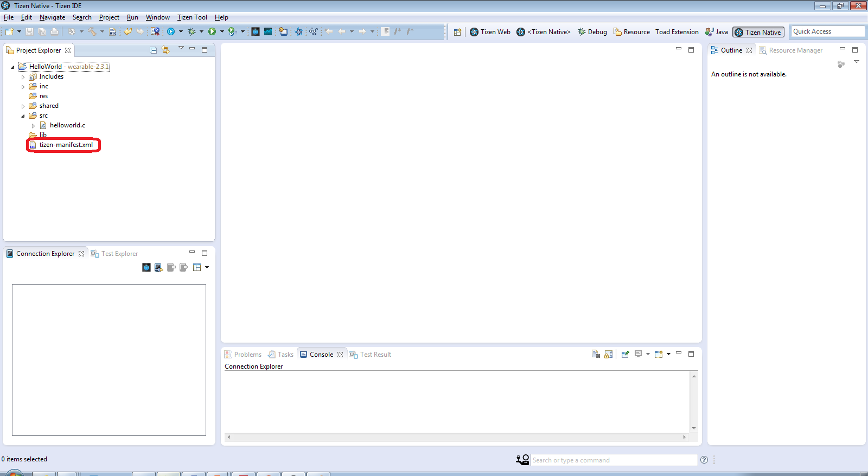Click Emulator Manager icon in Connection Explorer
The height and width of the screenshot is (476, 868).
[146, 267]
